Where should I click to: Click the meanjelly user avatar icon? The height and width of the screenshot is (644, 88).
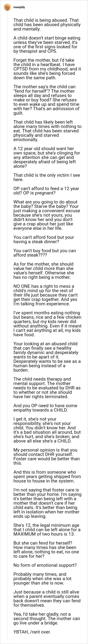click(7, 7)
